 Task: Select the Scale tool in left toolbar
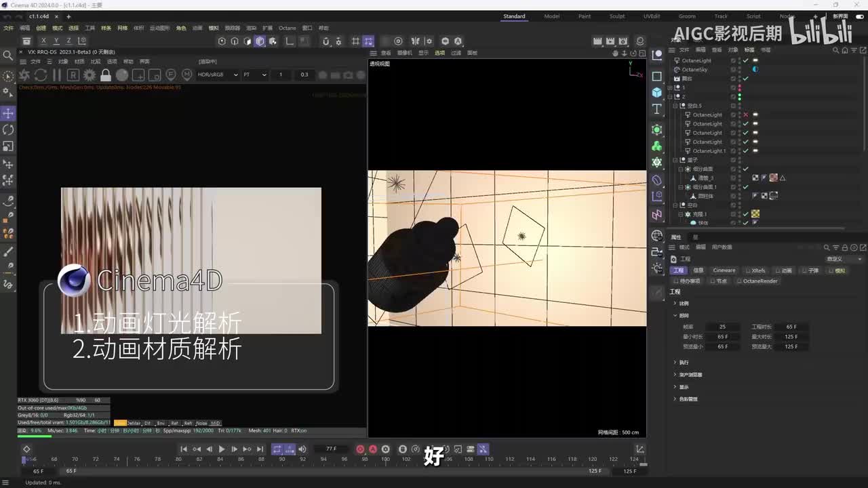tap(8, 146)
